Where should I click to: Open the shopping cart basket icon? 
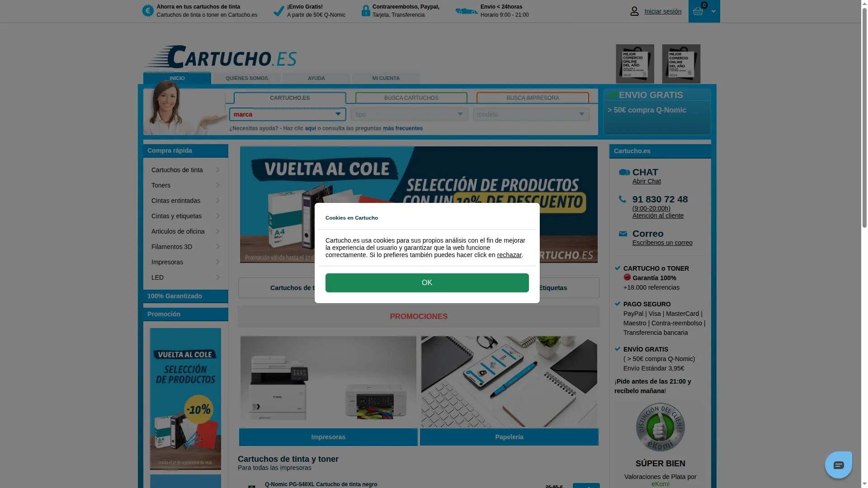[x=698, y=11]
